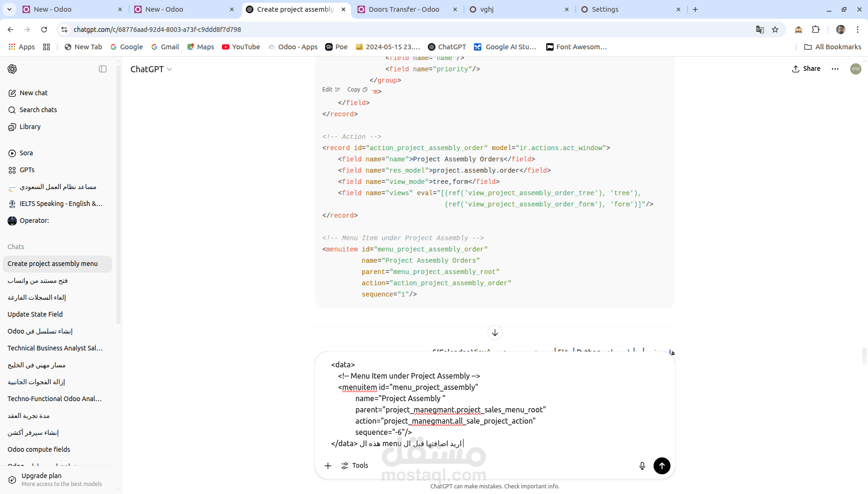The image size is (868, 494).
Task: Copy the code block contents
Action: (x=358, y=90)
